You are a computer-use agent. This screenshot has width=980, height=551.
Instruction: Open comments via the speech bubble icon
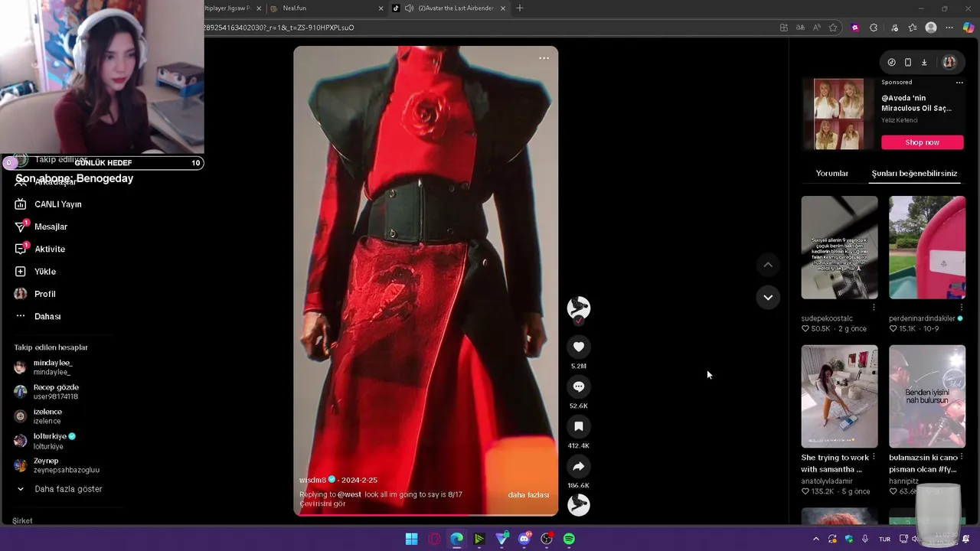click(x=579, y=386)
